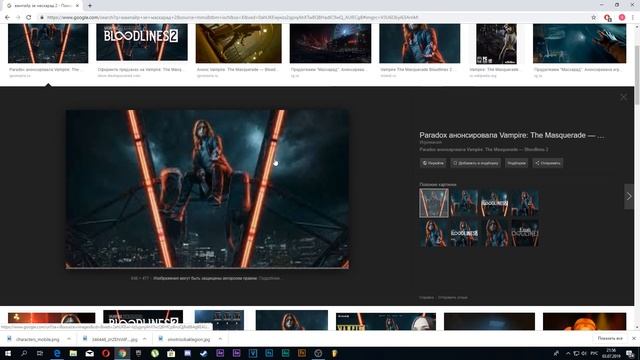Select the first highlighted related image thumbnail
This screenshot has height=360, width=640.
tap(433, 202)
